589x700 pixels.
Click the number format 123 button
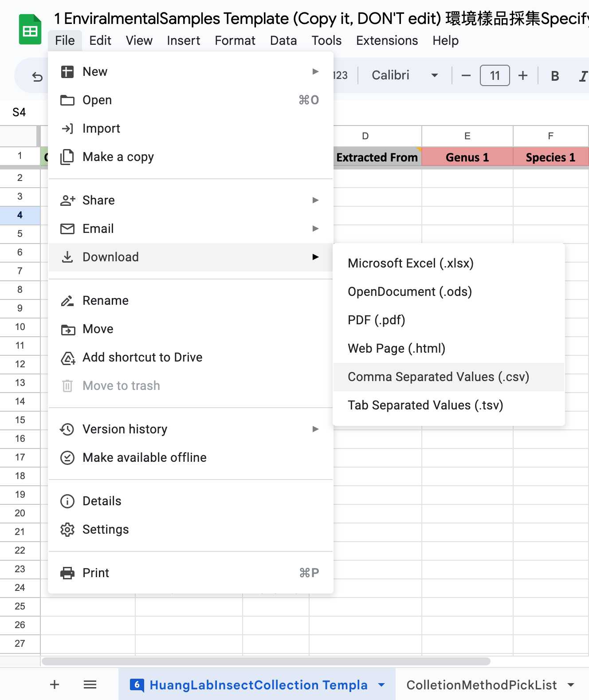point(341,75)
